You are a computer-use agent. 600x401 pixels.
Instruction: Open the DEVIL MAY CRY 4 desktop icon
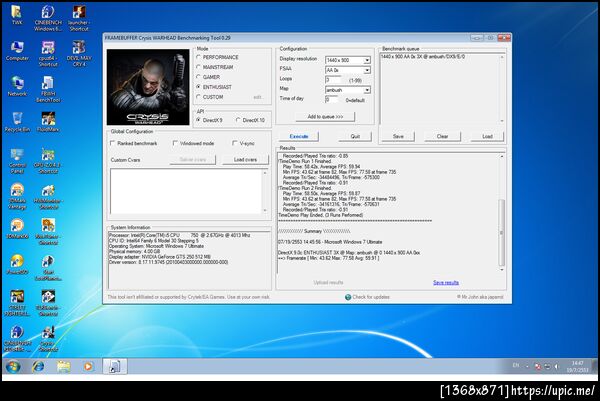(x=79, y=54)
